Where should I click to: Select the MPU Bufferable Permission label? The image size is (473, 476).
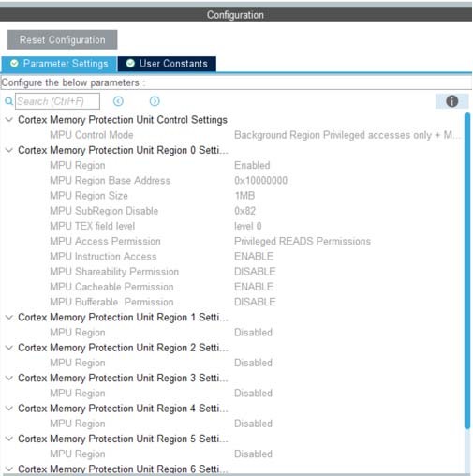(111, 302)
